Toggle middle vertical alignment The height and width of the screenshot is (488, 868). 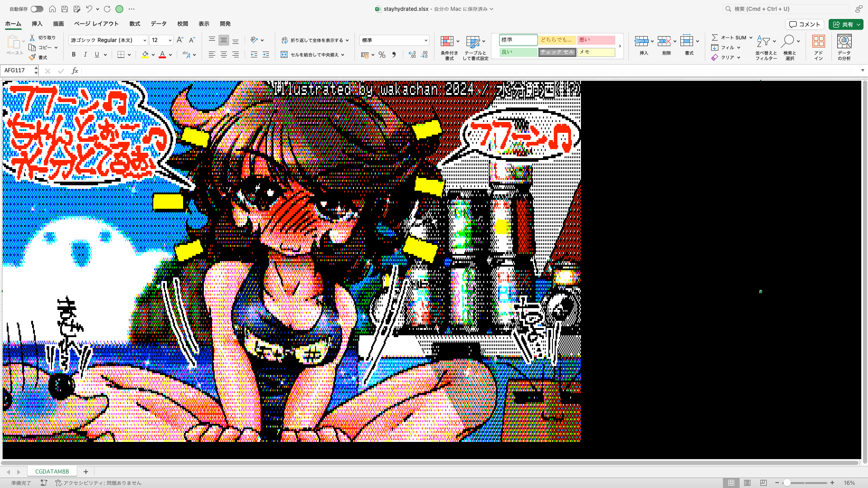224,40
